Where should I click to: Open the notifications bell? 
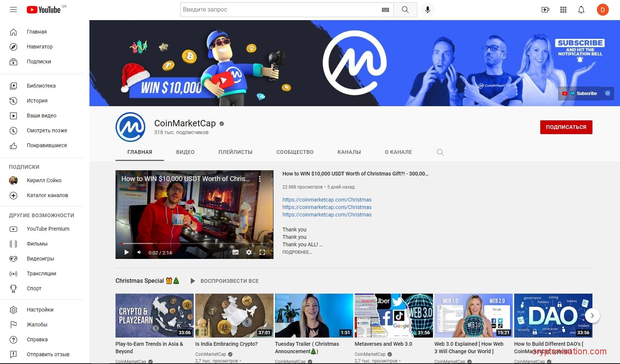[581, 10]
